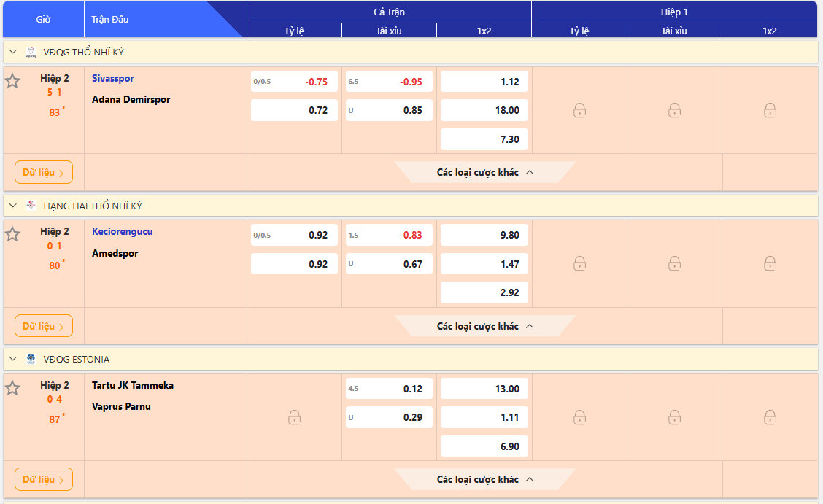The height and width of the screenshot is (504, 823).
Task: Click team name Vaprus Parnu
Action: coord(121,406)
